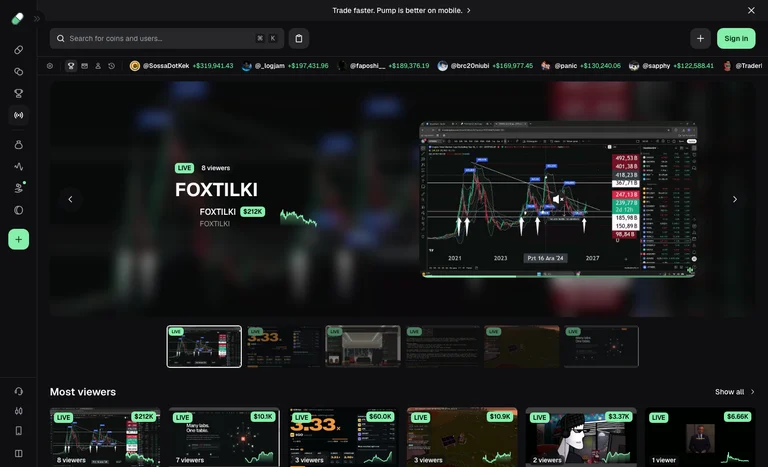Open the $60.0K stream card with 3 viewers
Screen dimensions: 768x467
(x=343, y=437)
